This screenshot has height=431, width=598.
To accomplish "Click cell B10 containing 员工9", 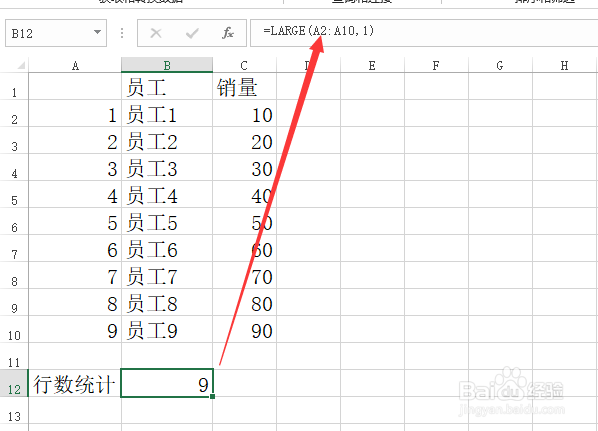I will click(x=167, y=329).
